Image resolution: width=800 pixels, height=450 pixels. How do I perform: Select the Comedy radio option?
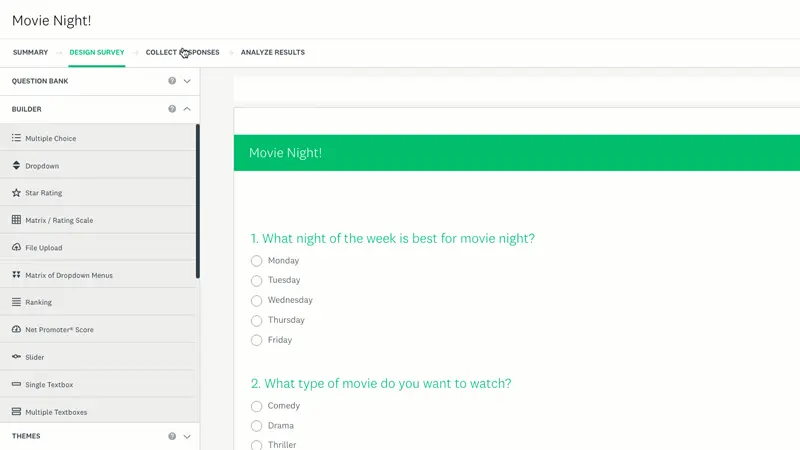257,406
